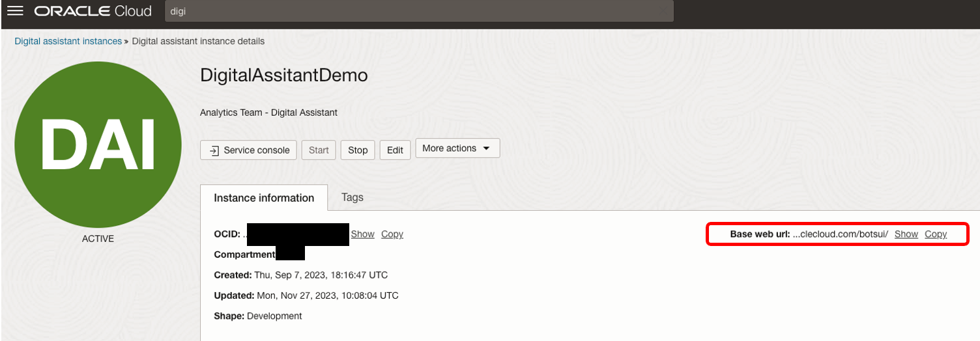Click the Edit button
Screen dimensions: 980x341
395,150
